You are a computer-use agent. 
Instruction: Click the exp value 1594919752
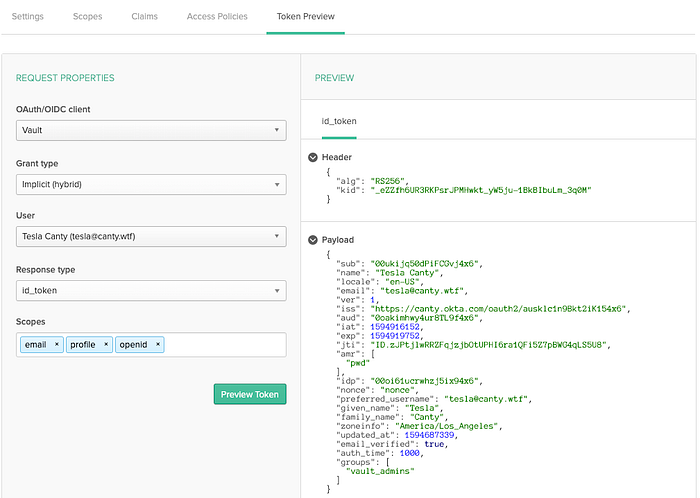click(x=395, y=336)
